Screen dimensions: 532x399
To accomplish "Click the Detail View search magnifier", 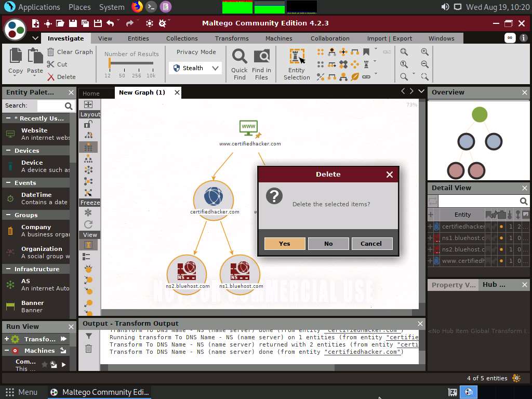I will [524, 201].
